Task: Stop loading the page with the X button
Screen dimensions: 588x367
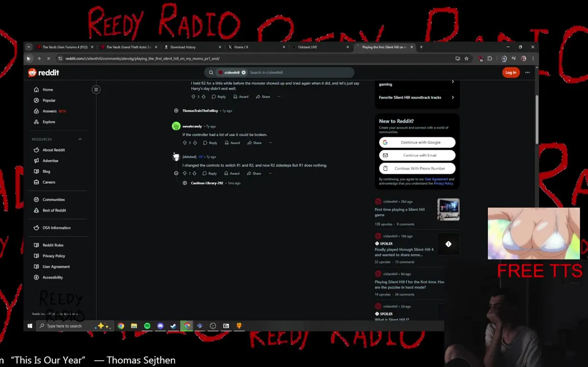Action: tap(48, 59)
